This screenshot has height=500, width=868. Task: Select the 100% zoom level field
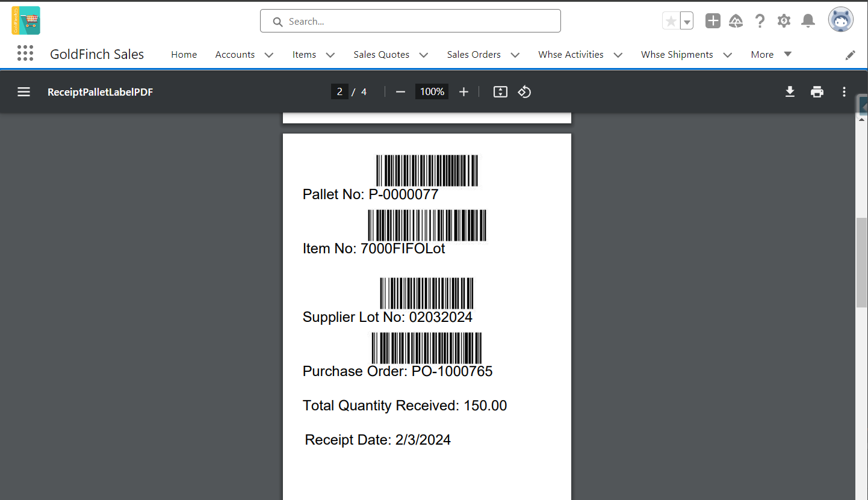[x=432, y=91]
